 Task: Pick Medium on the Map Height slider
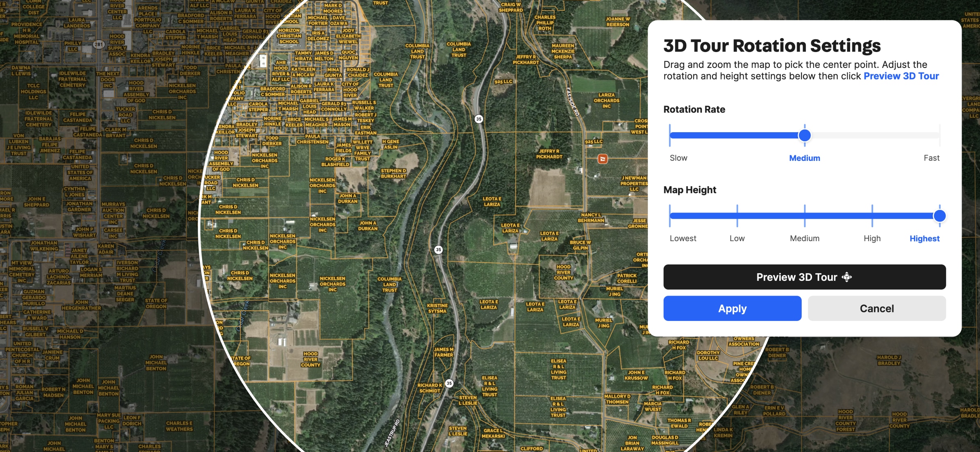click(x=805, y=216)
